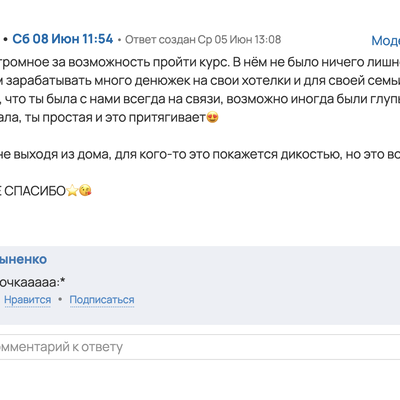The image size is (400, 400).
Task: Open the commenter's name ending in ыненко
Action: click(23, 259)
